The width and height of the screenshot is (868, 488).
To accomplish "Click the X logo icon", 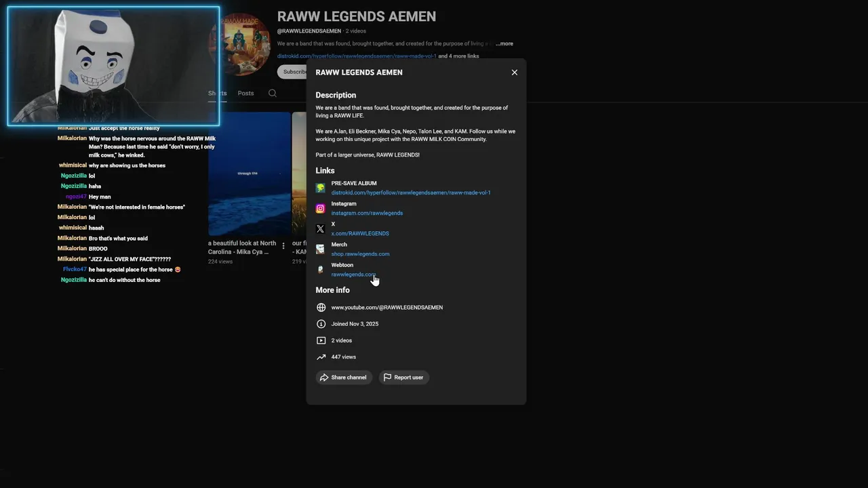I will [321, 228].
